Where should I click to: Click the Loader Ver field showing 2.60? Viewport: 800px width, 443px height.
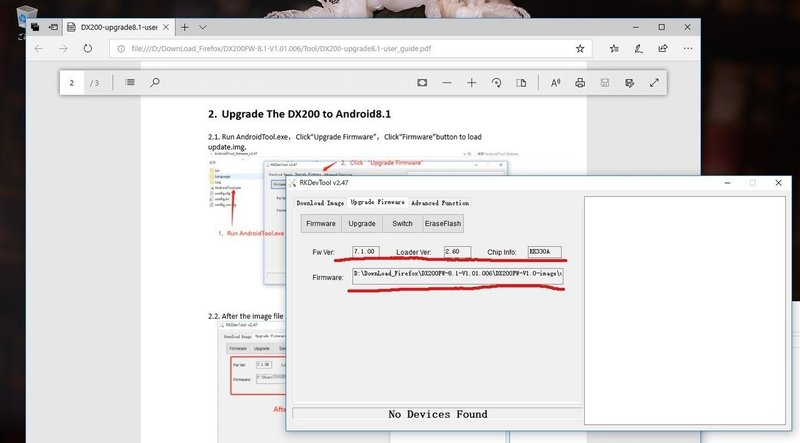[457, 252]
